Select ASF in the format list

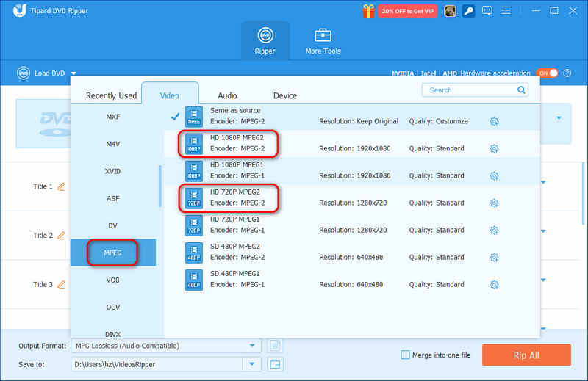pos(113,198)
